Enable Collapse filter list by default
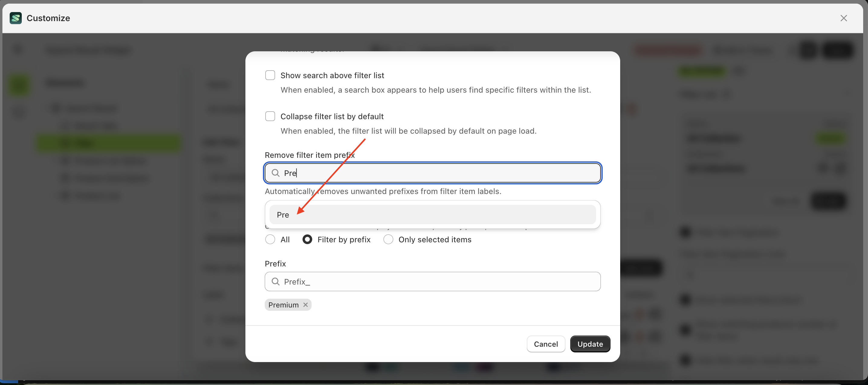Screen dimensions: 868x385 (270, 116)
